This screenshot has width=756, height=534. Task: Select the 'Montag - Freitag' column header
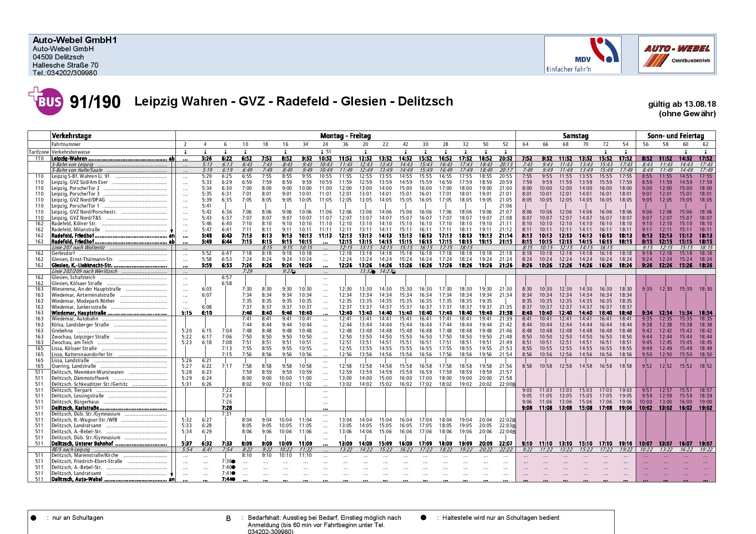pyautogui.click(x=345, y=136)
